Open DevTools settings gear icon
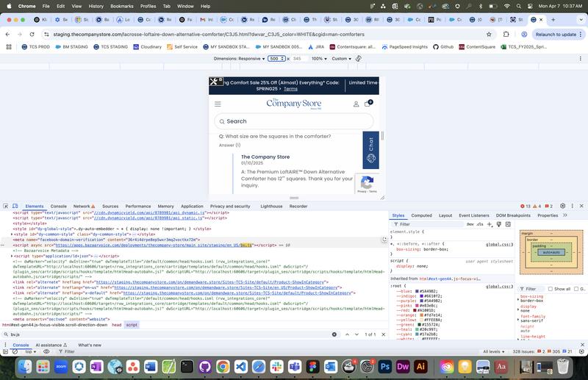 point(562,206)
